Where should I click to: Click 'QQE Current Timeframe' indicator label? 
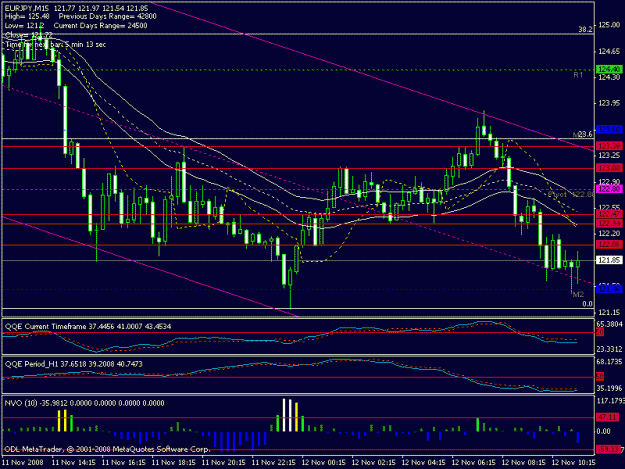click(45, 327)
